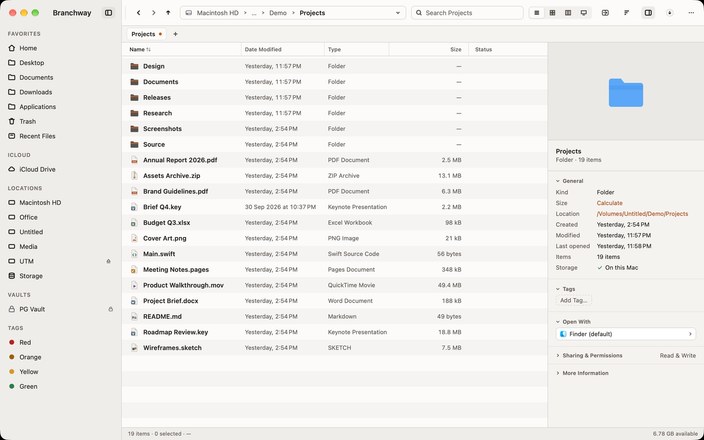Open the more options ellipsis menu
This screenshot has height=440, width=704.
[691, 13]
